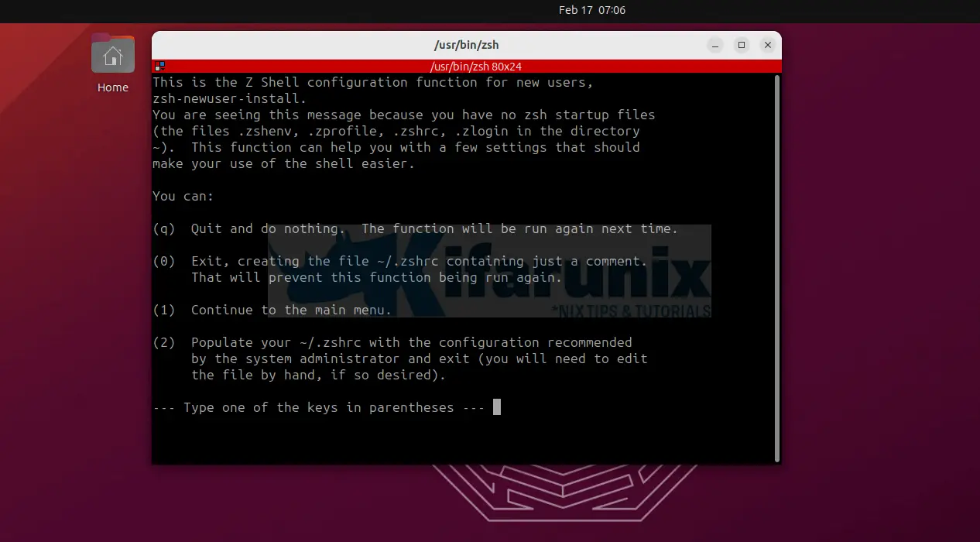Click the "You can:" line in terminal
This screenshot has width=980, height=542.
183,196
